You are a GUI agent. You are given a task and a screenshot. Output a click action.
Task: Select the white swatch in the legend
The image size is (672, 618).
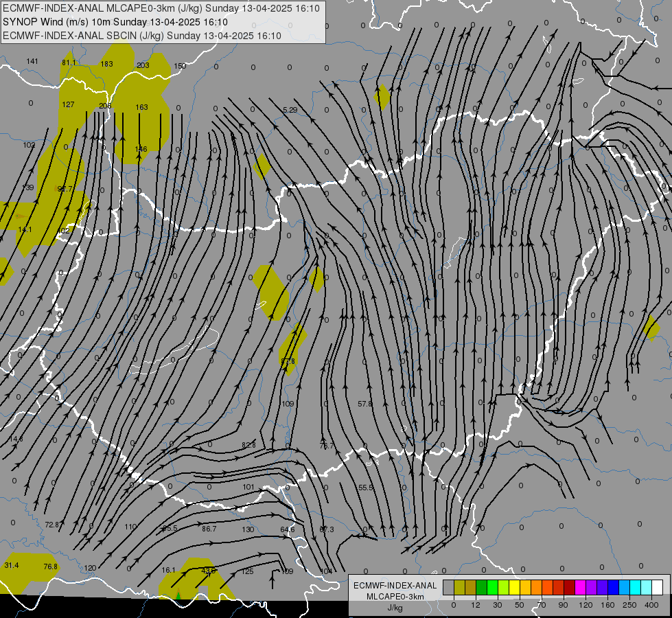click(658, 587)
